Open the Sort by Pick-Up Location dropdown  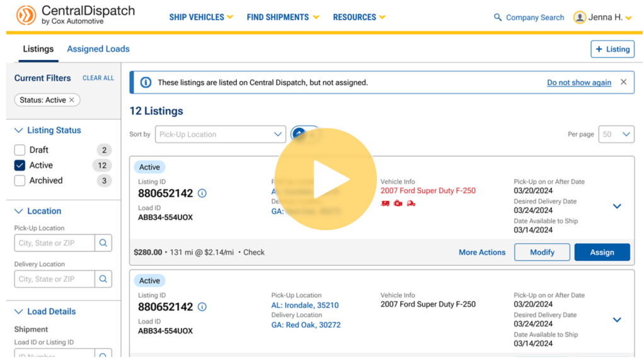[220, 134]
